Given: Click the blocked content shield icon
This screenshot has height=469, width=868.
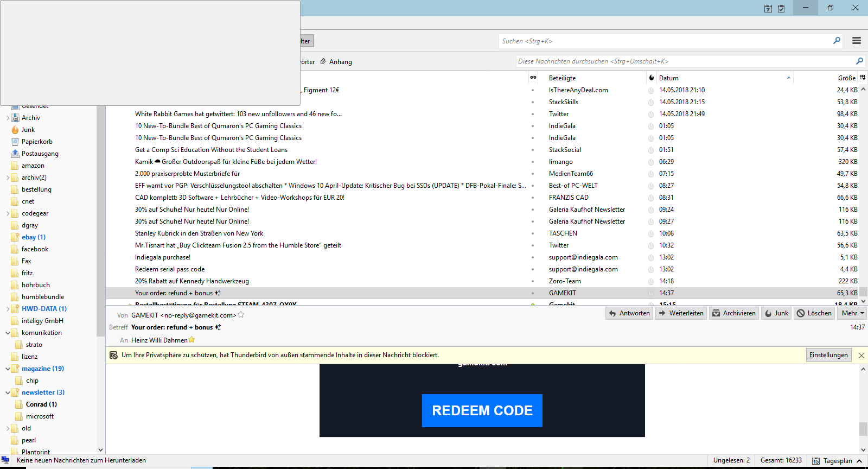Looking at the screenshot, I should (113, 355).
